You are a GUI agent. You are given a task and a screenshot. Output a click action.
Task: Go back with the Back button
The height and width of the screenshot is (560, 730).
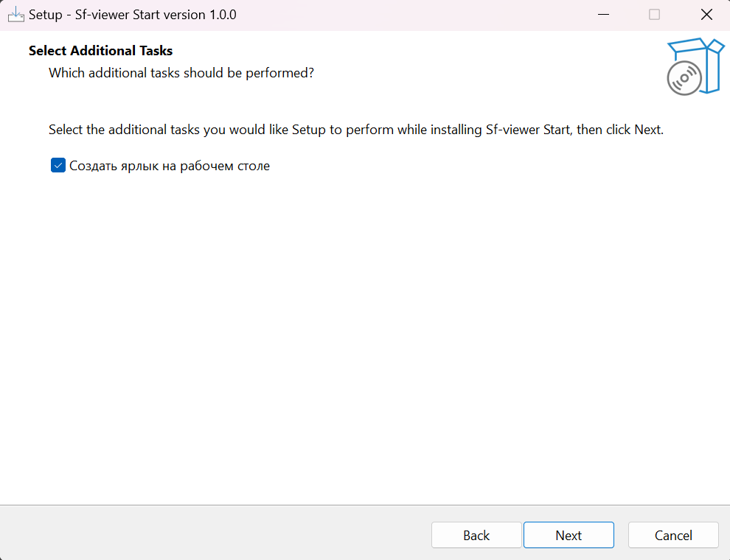(476, 536)
